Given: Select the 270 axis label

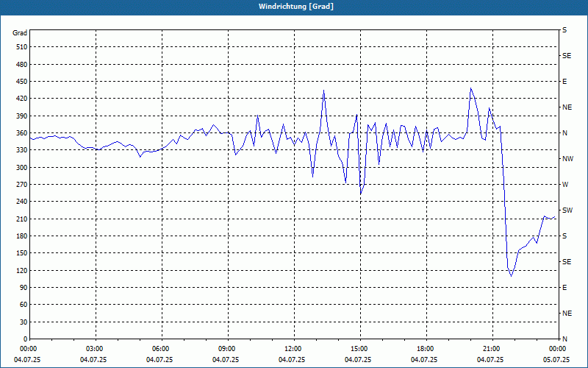Looking at the screenshot, I should [x=21, y=185].
